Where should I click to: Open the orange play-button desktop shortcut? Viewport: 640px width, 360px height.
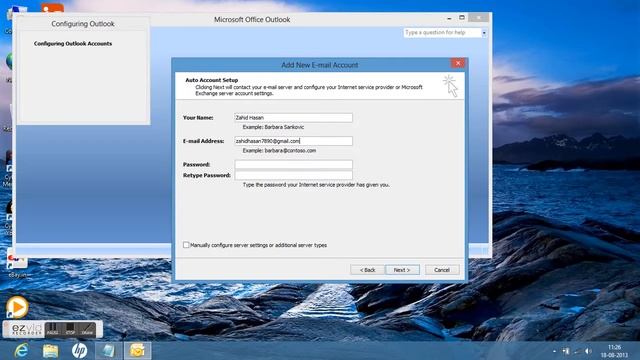pos(17,307)
